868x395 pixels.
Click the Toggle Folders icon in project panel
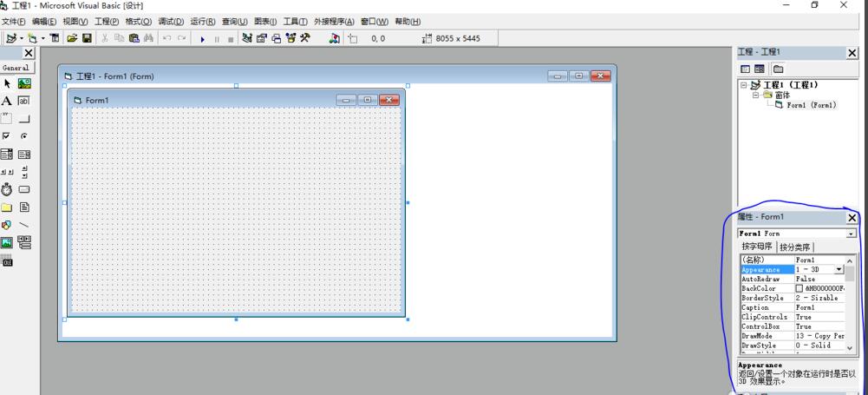pos(778,69)
